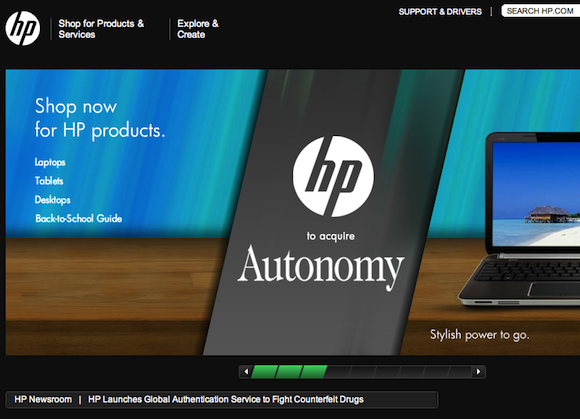This screenshot has height=419, width=580.
Task: Open the Laptops link
Action: tap(50, 162)
